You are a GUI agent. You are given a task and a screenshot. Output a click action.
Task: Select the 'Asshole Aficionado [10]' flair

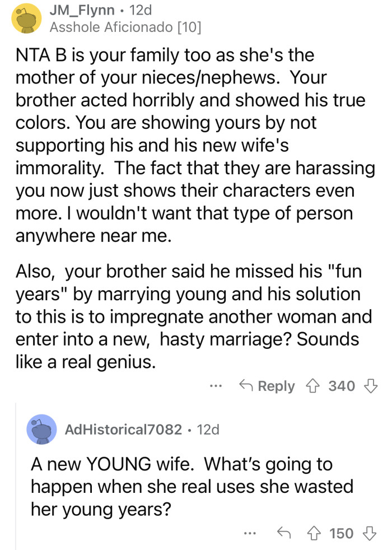point(125,25)
